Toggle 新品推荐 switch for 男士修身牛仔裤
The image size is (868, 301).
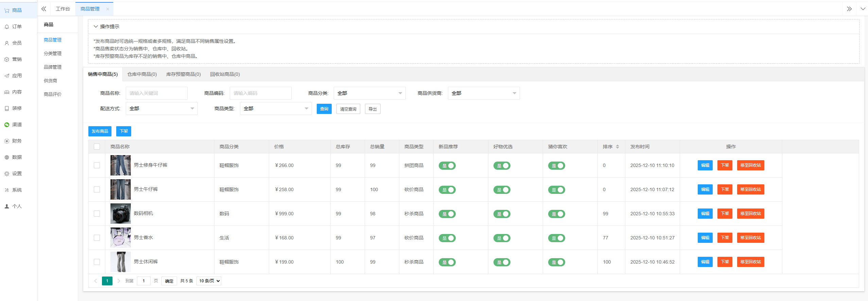(x=447, y=166)
